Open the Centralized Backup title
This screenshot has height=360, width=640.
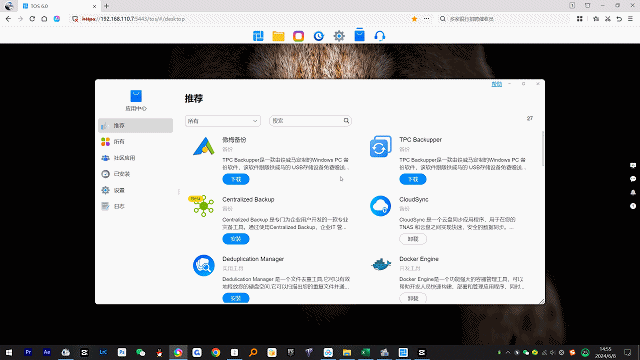[x=248, y=200]
